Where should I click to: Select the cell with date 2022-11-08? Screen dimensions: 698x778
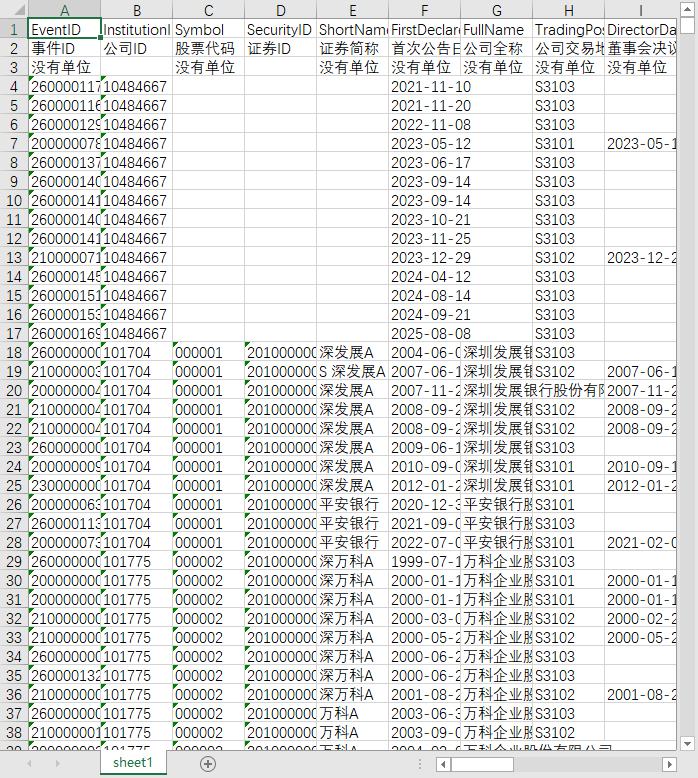[424, 125]
